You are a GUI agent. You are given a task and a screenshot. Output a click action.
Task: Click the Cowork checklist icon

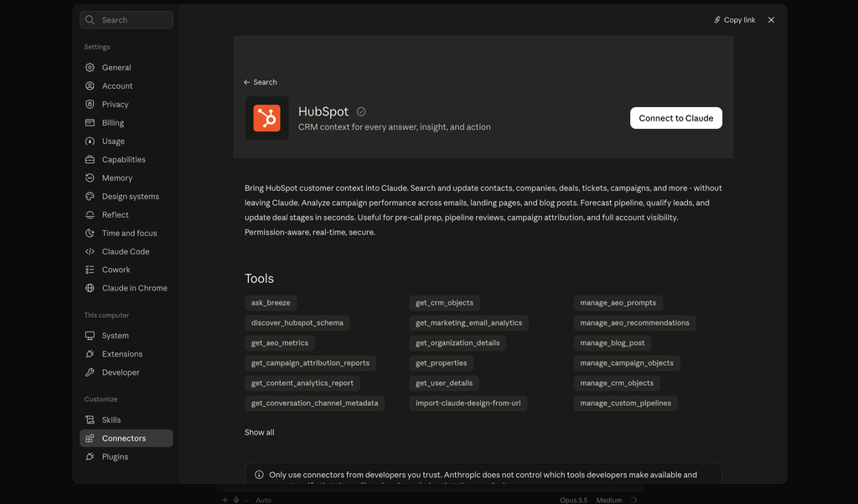pyautogui.click(x=90, y=270)
